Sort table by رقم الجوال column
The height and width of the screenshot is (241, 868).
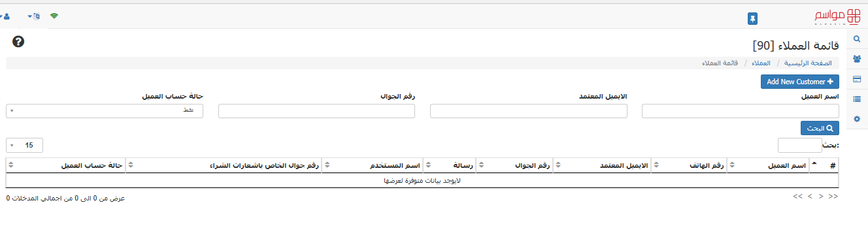point(515,165)
